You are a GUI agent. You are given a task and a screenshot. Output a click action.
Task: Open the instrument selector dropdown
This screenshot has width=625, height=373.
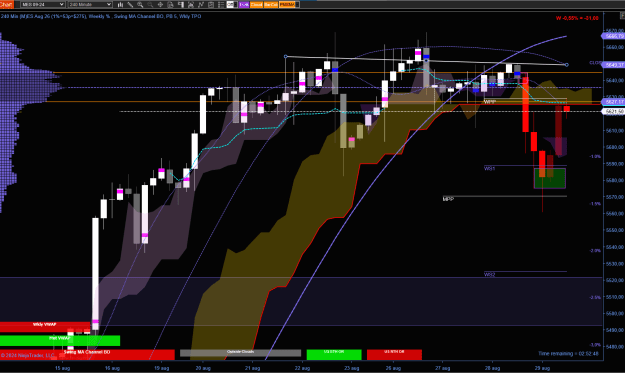(x=42, y=4)
